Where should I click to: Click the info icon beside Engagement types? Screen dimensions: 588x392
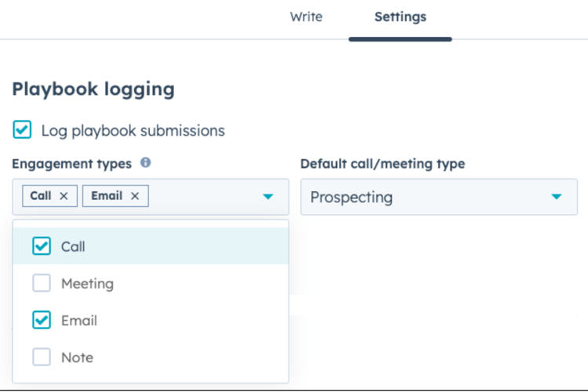[x=146, y=163]
